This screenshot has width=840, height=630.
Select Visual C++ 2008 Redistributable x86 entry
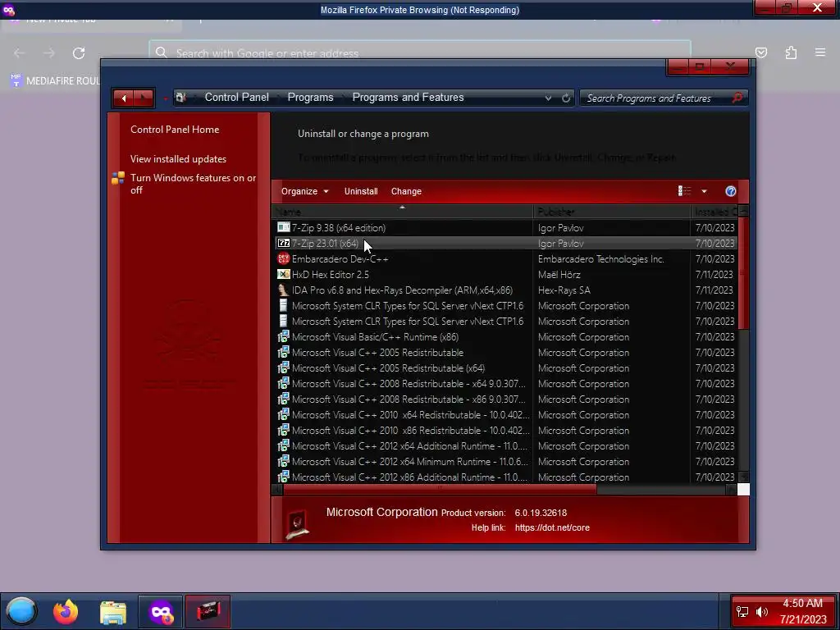coord(409,399)
